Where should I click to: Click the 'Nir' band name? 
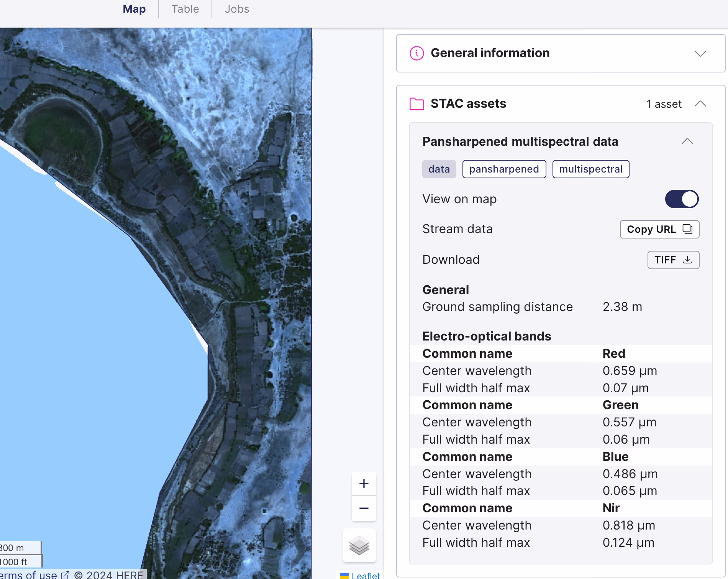[611, 508]
